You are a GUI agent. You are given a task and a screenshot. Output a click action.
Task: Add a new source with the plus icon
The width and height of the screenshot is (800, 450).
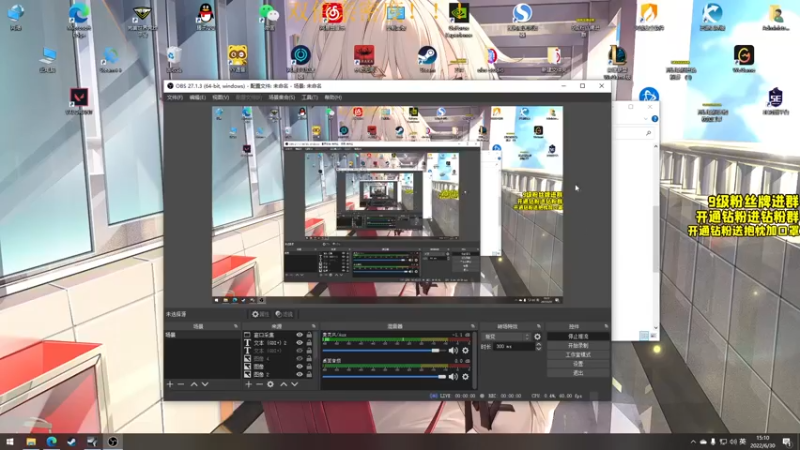point(248,384)
